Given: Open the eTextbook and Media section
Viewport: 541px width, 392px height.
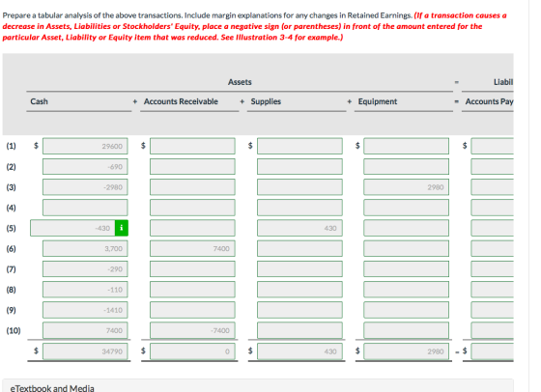Looking at the screenshot, I should (x=52, y=388).
